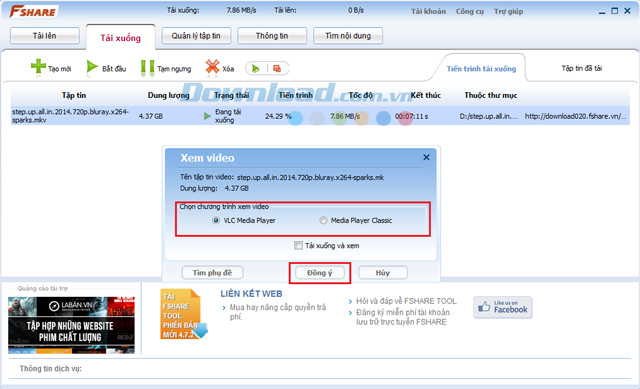Switch to Tiến trình tải xuống tab
The image size is (640, 389).
point(481,69)
